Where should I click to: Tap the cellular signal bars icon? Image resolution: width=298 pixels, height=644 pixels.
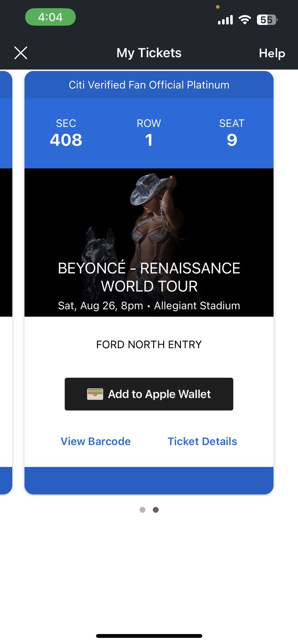click(225, 20)
